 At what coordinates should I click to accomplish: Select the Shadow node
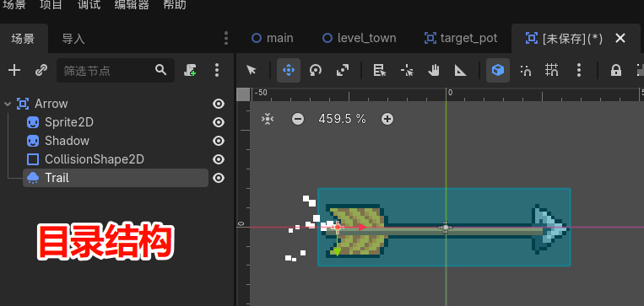pyautogui.click(x=67, y=141)
